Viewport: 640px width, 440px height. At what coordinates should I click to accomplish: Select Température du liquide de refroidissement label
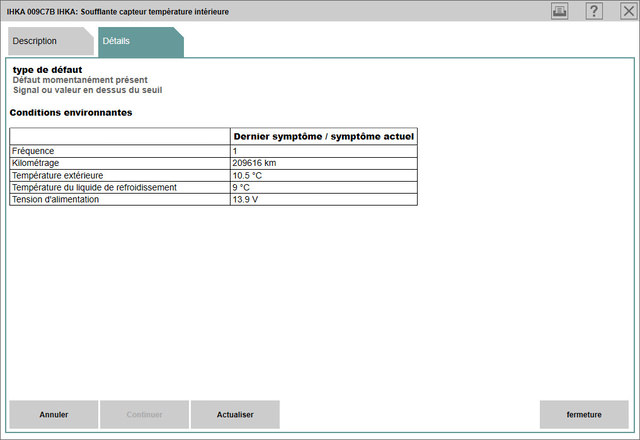coord(94,187)
